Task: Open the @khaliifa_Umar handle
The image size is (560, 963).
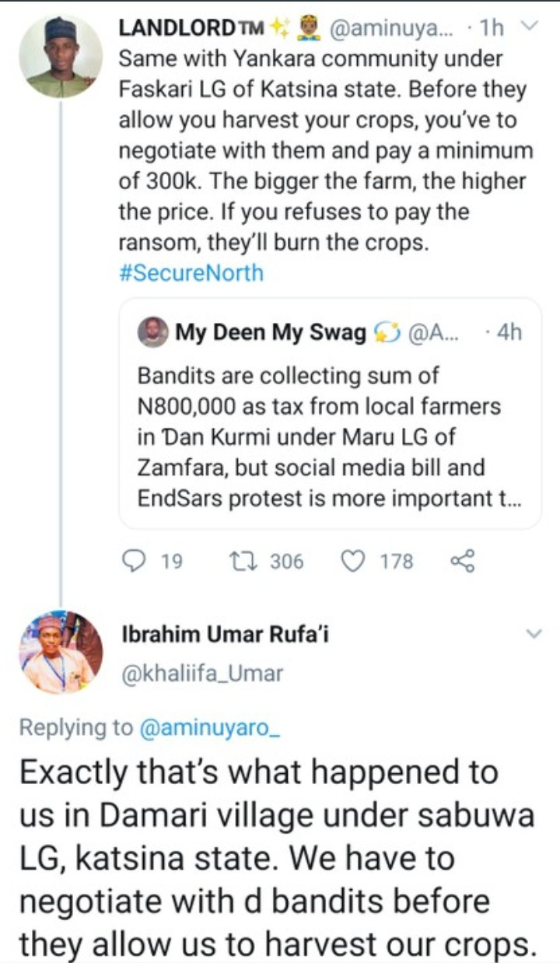Action: [x=202, y=674]
